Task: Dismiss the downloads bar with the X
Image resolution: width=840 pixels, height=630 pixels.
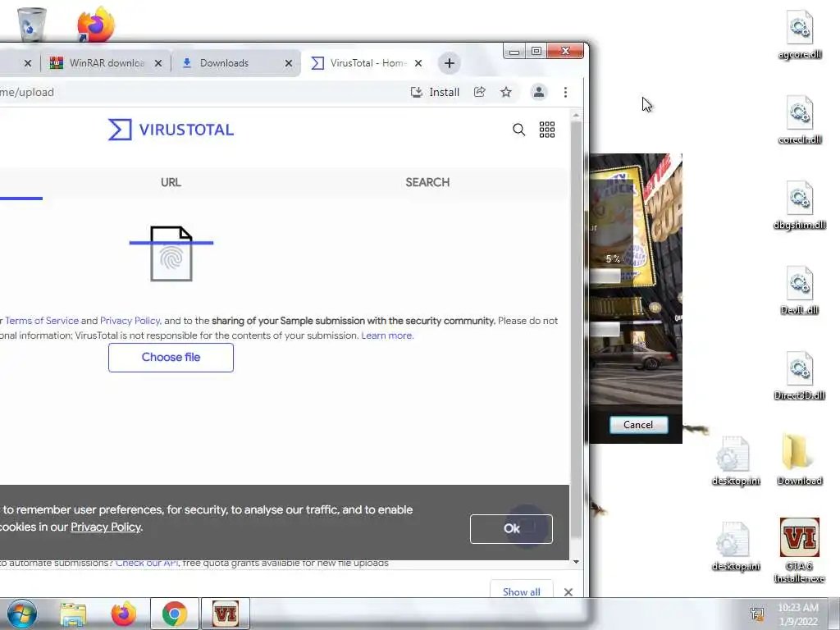Action: point(568,592)
